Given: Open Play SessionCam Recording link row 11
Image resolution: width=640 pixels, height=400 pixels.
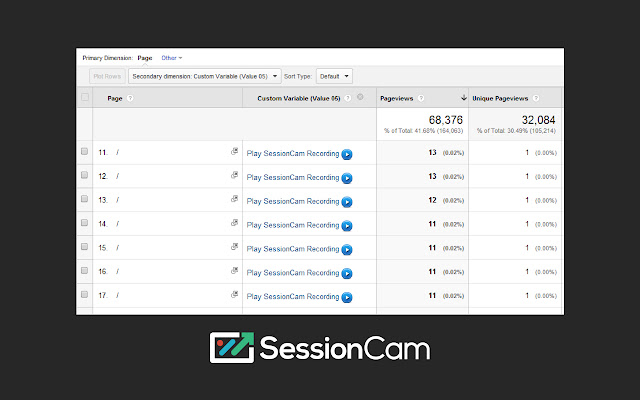Looking at the screenshot, I should point(293,153).
